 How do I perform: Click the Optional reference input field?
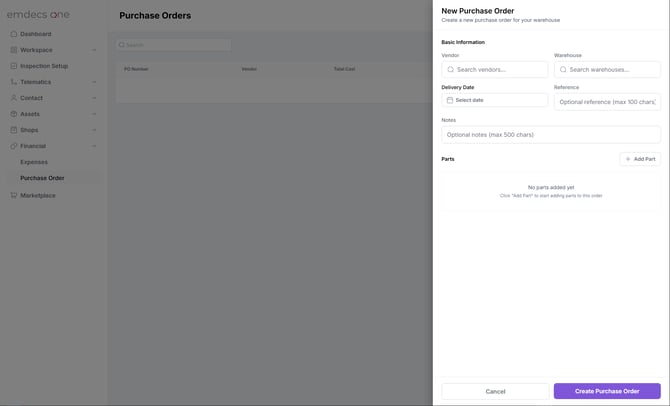(607, 102)
